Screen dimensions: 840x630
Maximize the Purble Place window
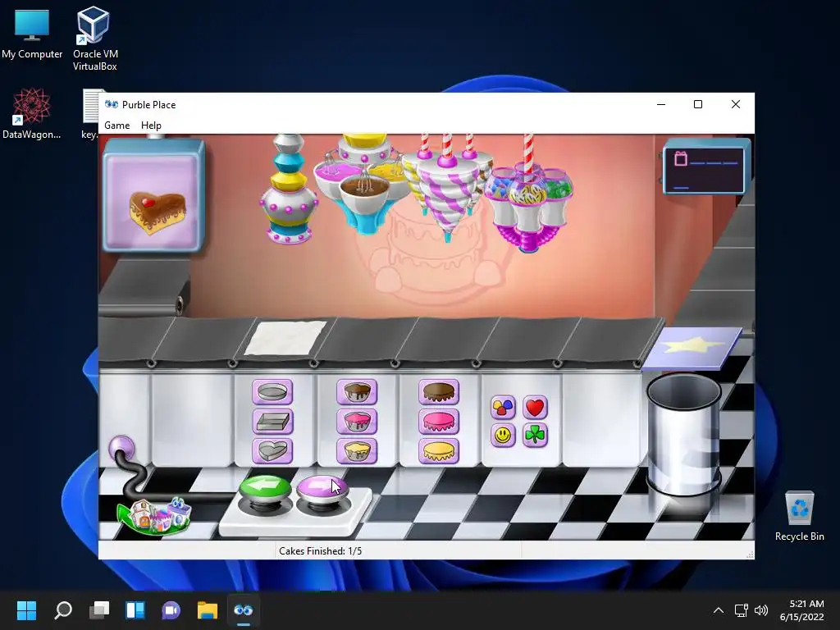click(x=698, y=104)
